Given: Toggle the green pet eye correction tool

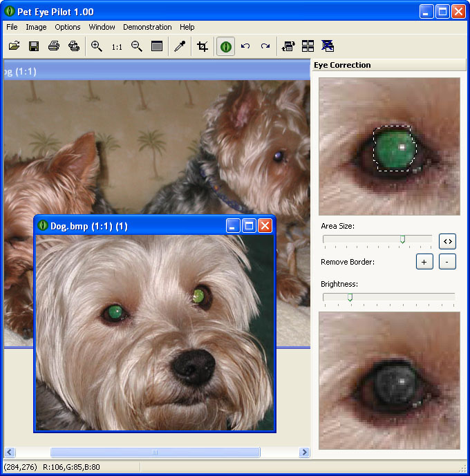Looking at the screenshot, I should (x=225, y=46).
